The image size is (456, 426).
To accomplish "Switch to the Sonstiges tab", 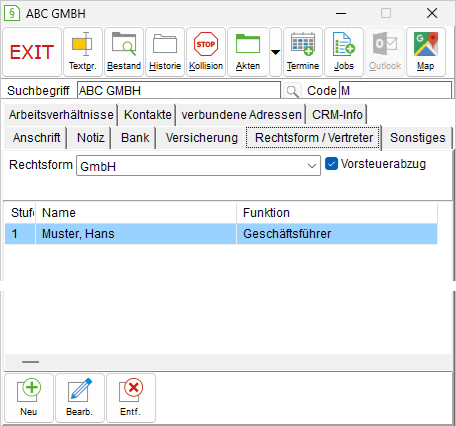I will click(x=417, y=138).
